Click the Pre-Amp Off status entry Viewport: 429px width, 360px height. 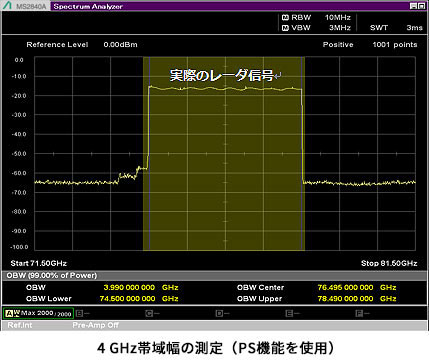95,325
